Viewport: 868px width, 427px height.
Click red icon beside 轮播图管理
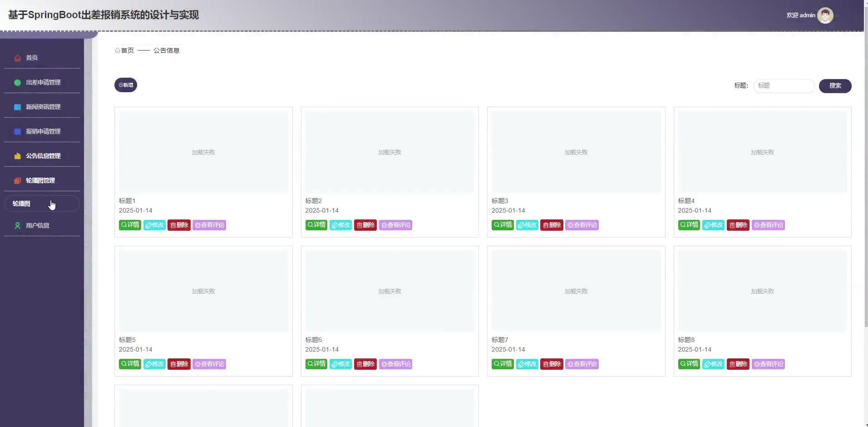pyautogui.click(x=18, y=181)
